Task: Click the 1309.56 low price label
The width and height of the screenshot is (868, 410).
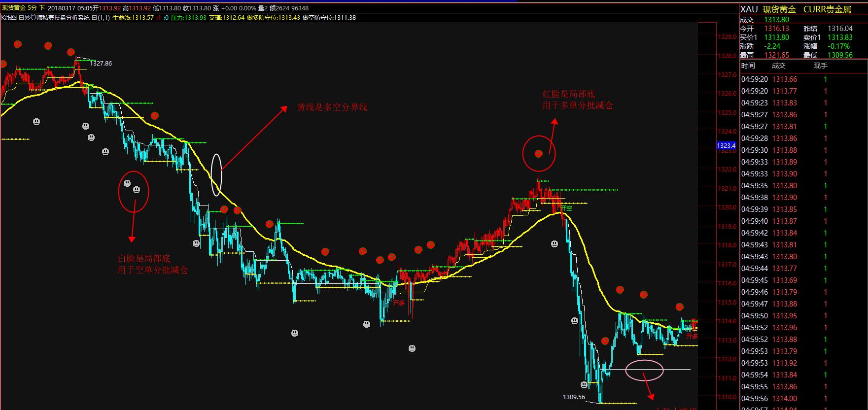Action: [574, 397]
